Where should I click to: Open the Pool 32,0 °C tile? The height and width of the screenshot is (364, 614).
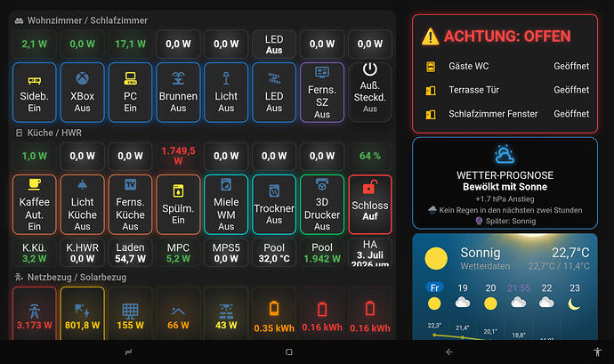(274, 253)
